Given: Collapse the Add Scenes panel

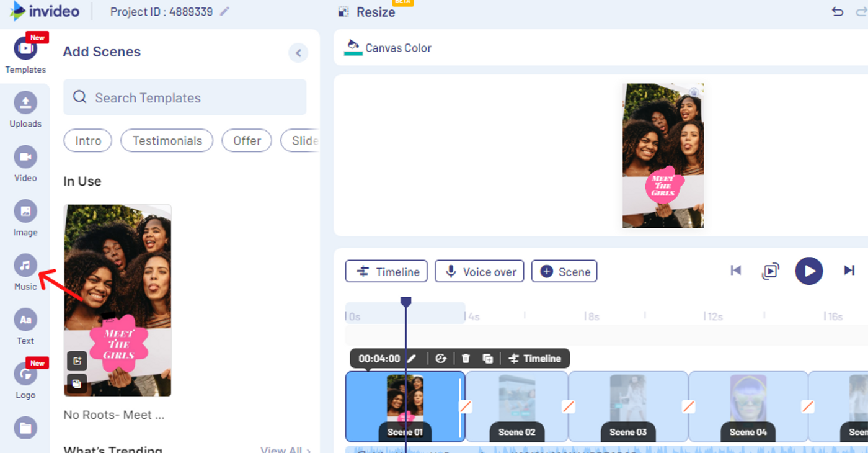Looking at the screenshot, I should [298, 53].
